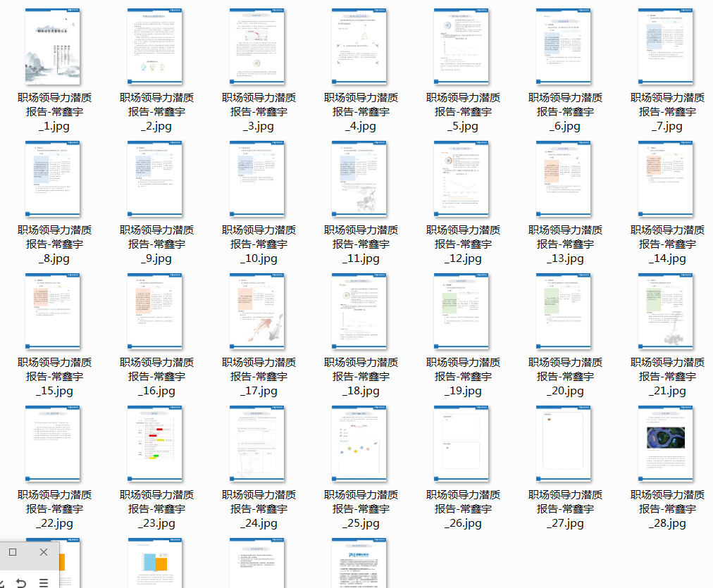This screenshot has height=588, width=713.
Task: Select the 职场领导力潜质报告-常鑫宇_19.jpg green section thumbnail
Action: [461, 311]
